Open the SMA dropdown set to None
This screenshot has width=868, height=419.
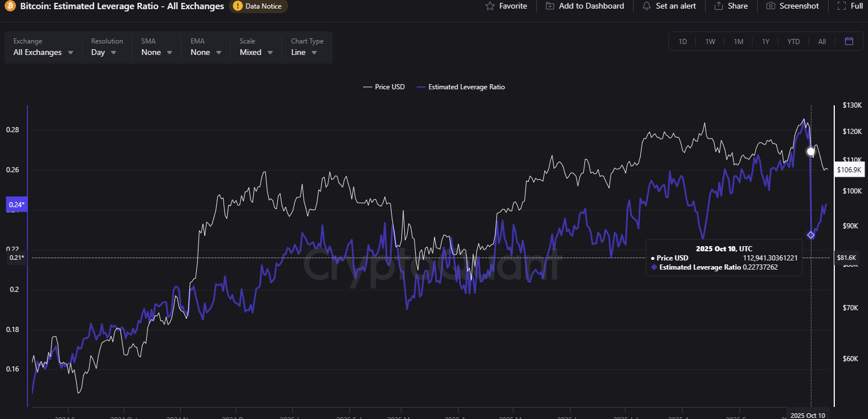point(157,47)
